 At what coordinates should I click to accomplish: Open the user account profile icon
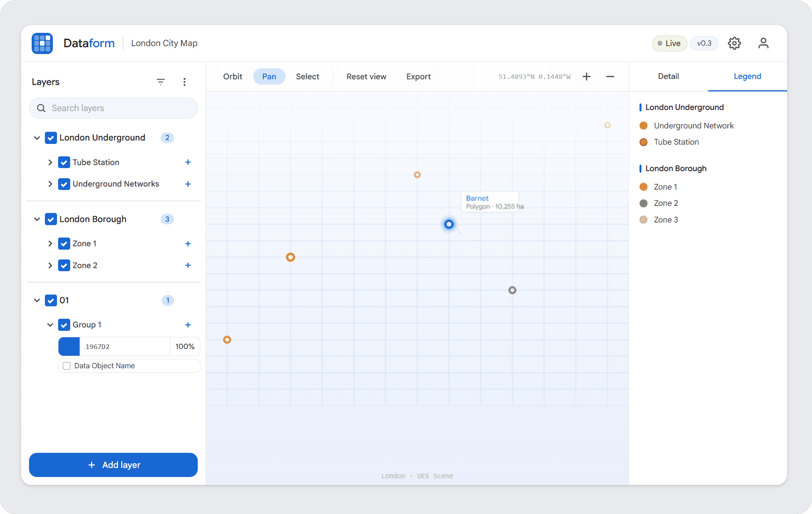click(763, 43)
